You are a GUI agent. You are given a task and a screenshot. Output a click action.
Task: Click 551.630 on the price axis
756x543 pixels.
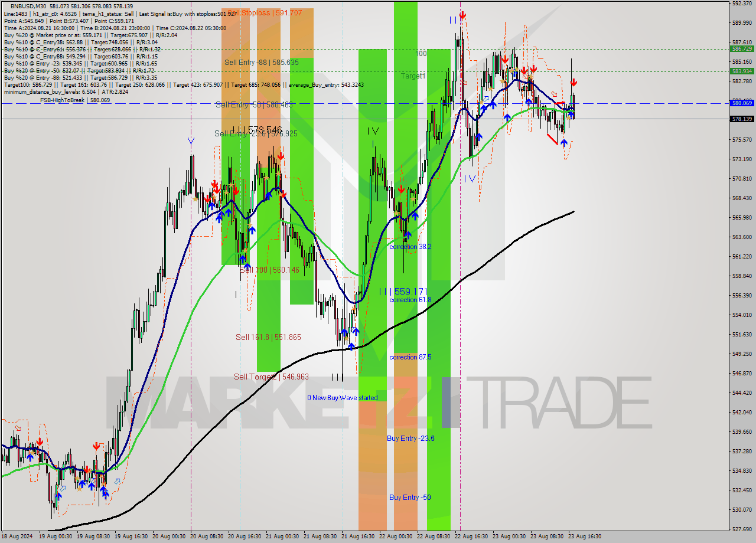(742, 334)
